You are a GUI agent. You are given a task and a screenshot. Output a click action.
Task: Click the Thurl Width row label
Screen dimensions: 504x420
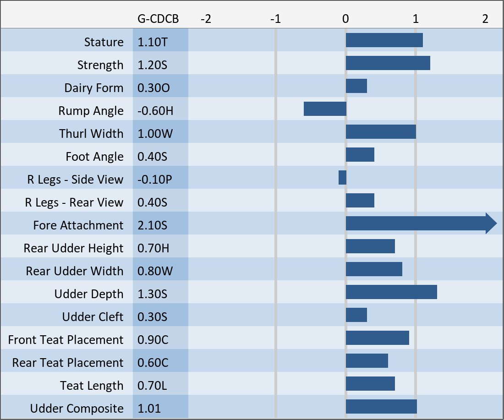point(91,134)
